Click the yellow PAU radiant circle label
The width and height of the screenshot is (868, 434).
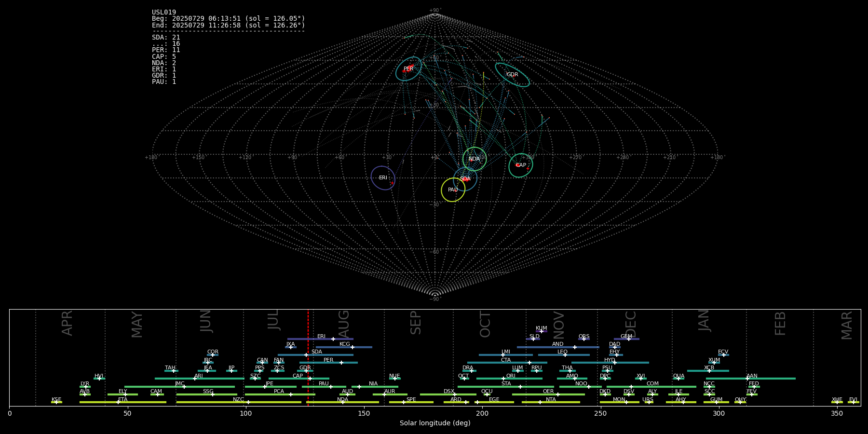453,190
